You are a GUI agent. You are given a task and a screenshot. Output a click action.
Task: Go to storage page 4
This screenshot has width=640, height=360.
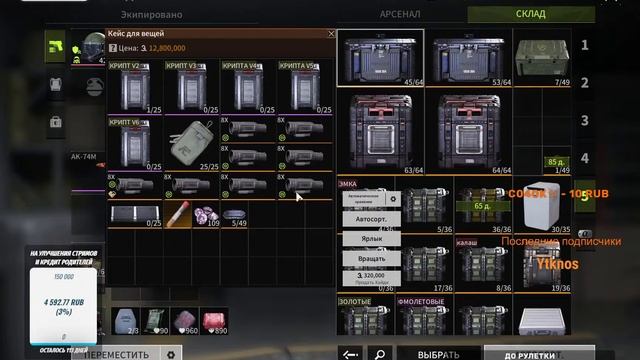(x=584, y=158)
